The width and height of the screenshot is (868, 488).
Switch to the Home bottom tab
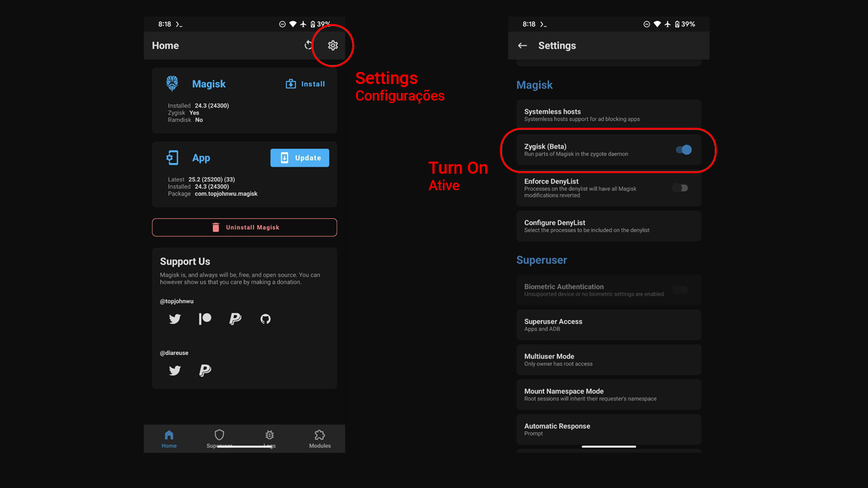coord(169,439)
